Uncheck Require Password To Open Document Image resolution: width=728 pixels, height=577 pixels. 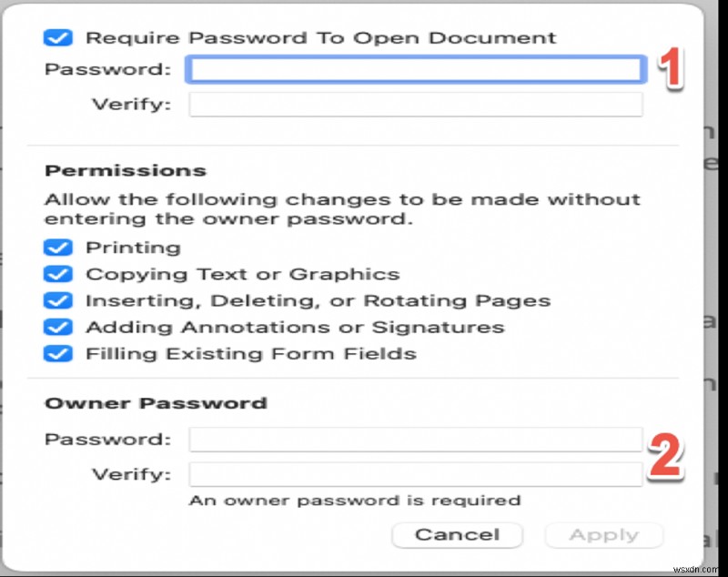point(57,37)
